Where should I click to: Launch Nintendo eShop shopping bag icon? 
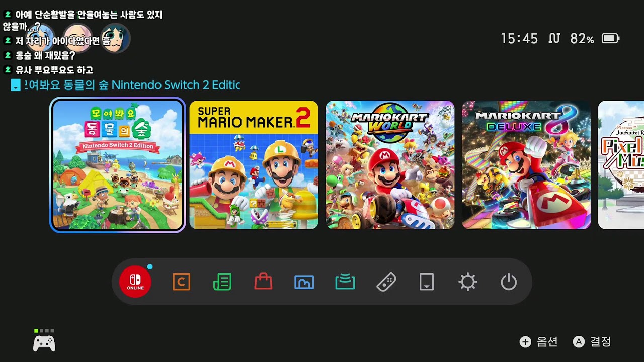263,282
